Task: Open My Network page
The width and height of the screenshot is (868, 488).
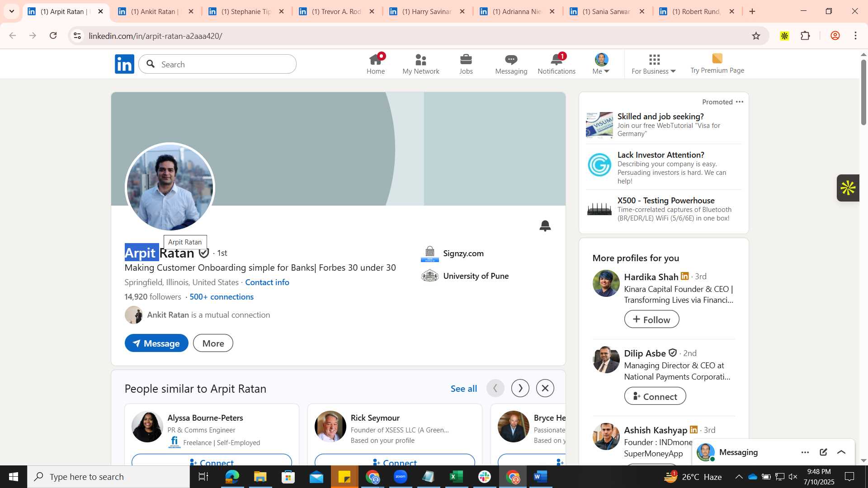Action: point(421,64)
